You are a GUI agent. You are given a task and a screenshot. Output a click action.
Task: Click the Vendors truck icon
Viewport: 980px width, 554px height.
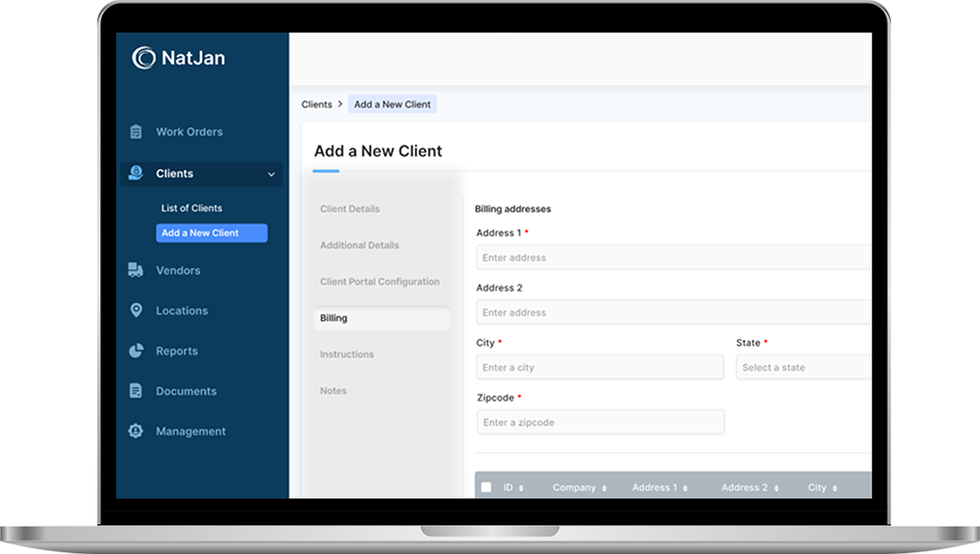coord(135,270)
